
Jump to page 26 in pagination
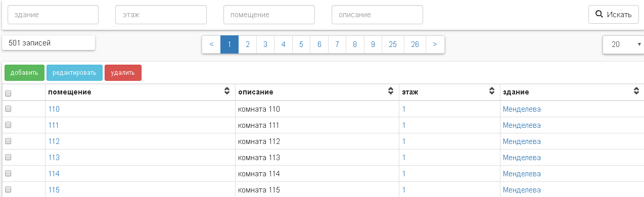(415, 44)
